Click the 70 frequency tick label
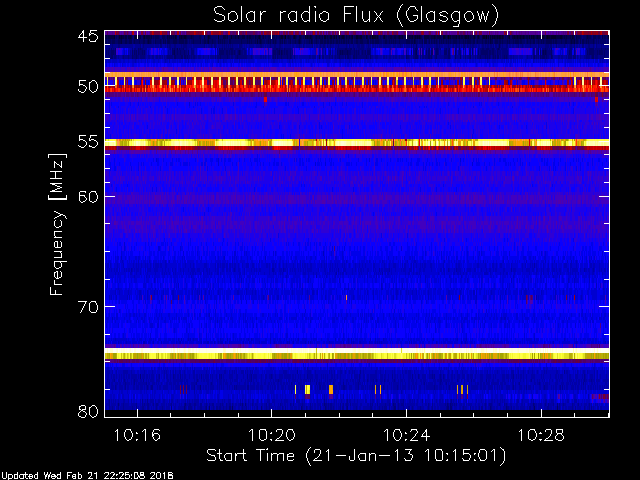The height and width of the screenshot is (480, 640). point(88,306)
